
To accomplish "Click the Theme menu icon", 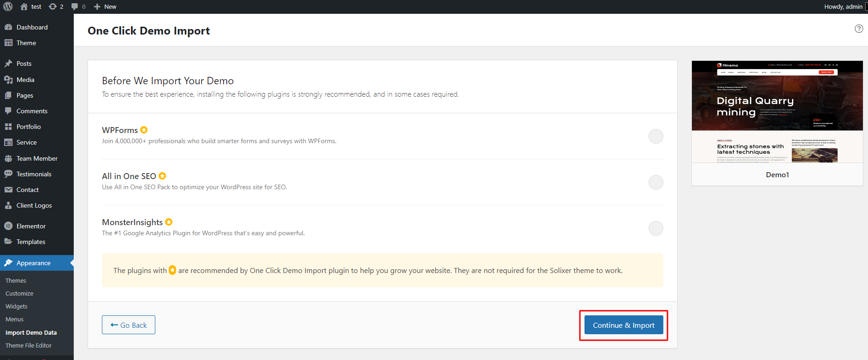I will 8,43.
